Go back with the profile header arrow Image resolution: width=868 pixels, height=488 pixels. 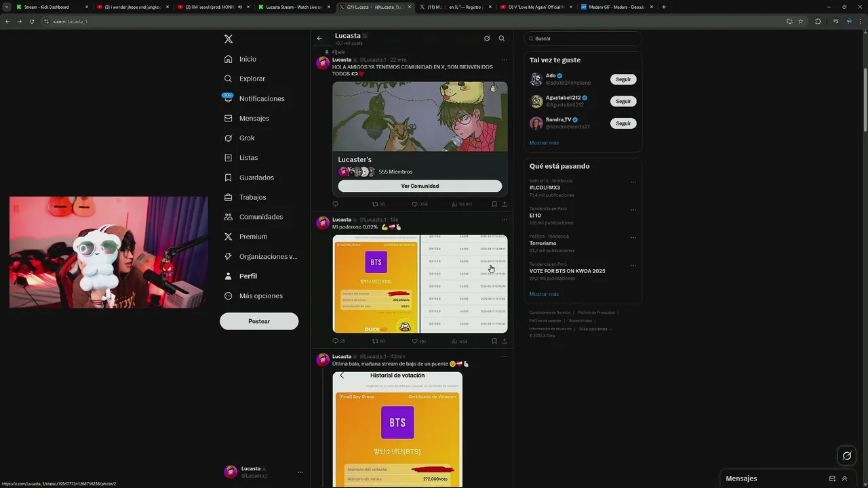[x=319, y=39]
